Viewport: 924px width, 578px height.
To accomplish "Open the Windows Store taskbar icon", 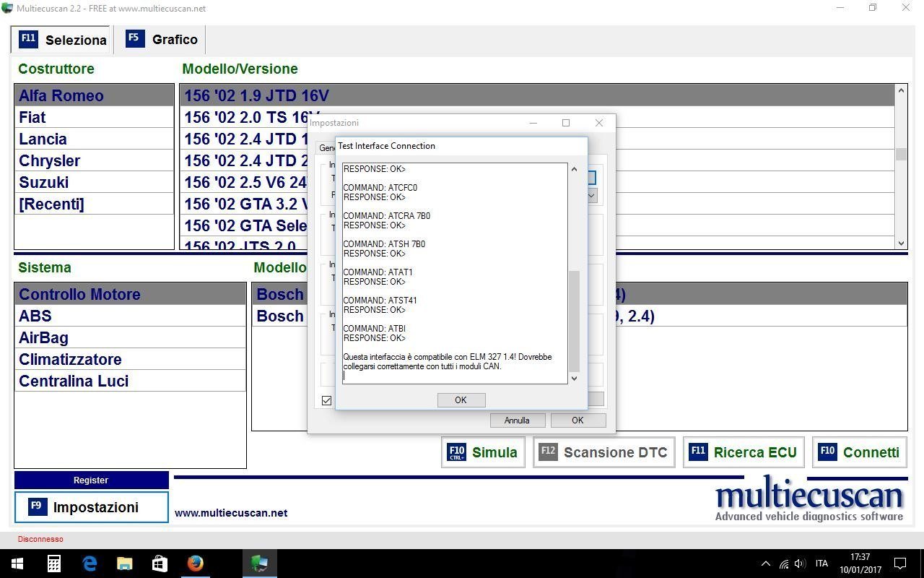I will (x=160, y=564).
